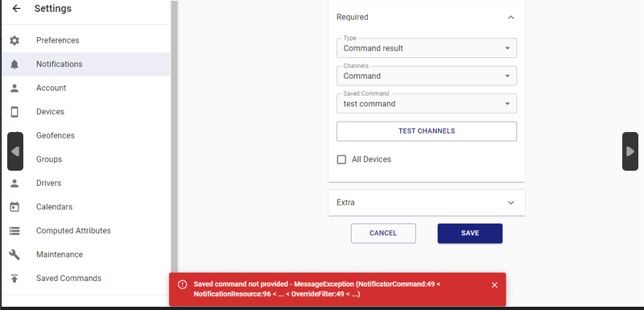Dismiss the red error message

click(494, 285)
